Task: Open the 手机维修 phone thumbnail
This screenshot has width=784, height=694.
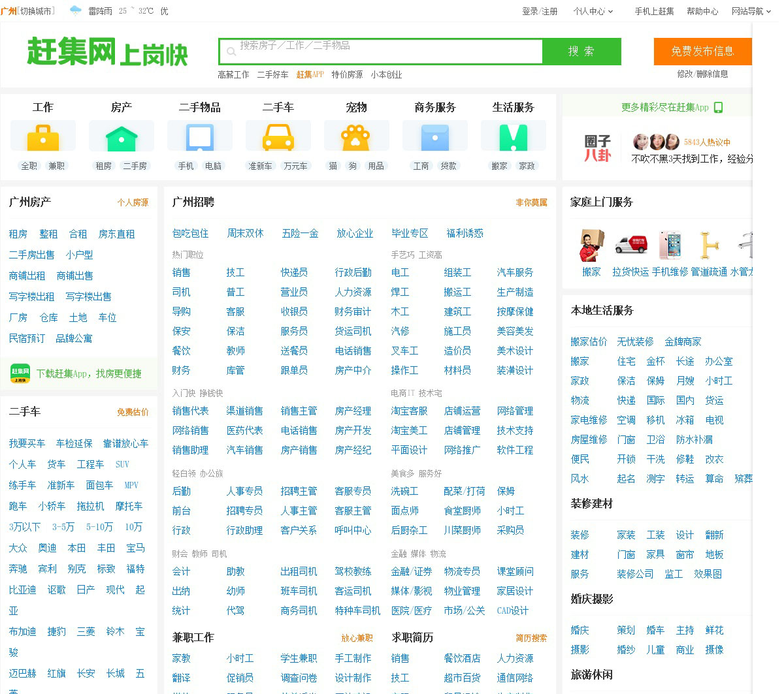Action: pyautogui.click(x=670, y=245)
